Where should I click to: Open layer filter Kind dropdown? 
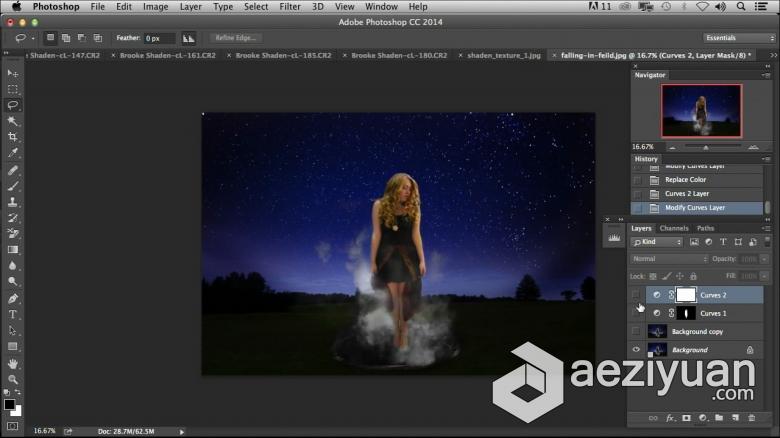[x=657, y=242]
